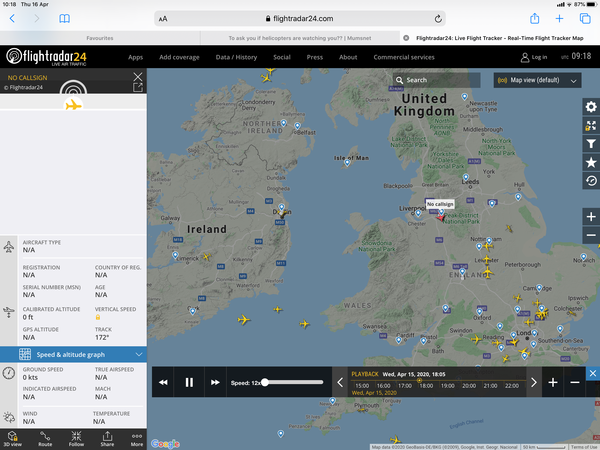600x450 pixels.
Task: Zoom in the map with plus
Action: point(591,217)
